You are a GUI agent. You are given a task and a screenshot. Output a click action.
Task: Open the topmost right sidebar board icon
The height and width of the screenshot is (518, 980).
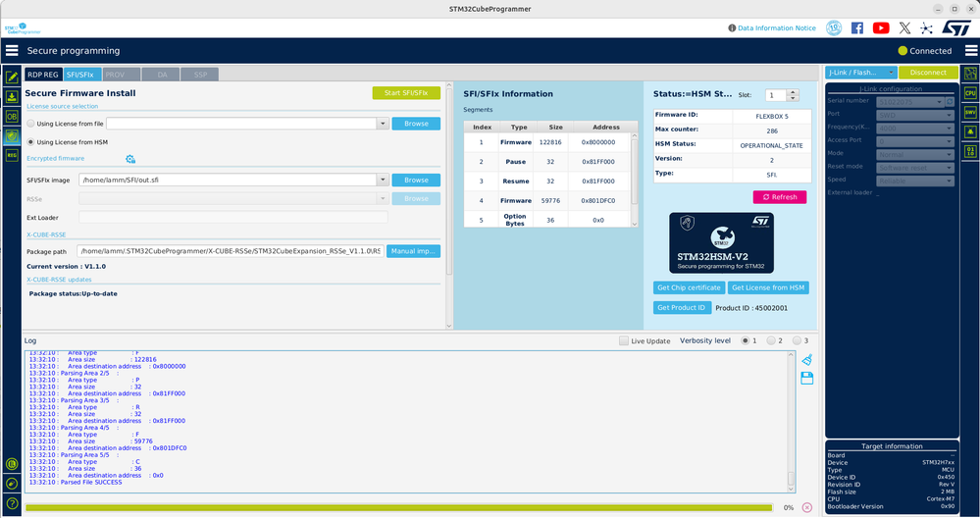[970, 74]
